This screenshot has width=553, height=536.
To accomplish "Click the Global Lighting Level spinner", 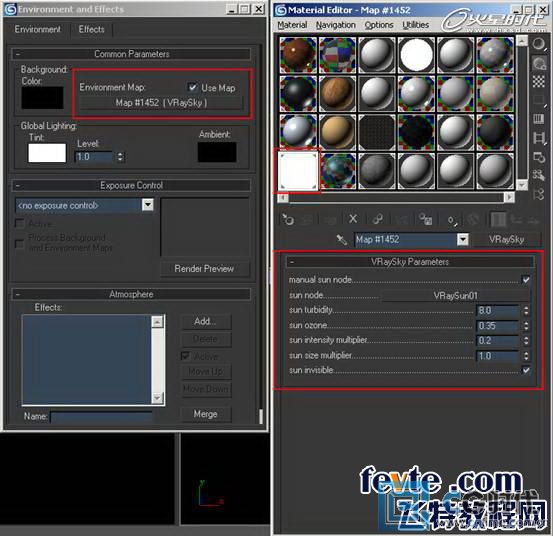I will click(120, 157).
